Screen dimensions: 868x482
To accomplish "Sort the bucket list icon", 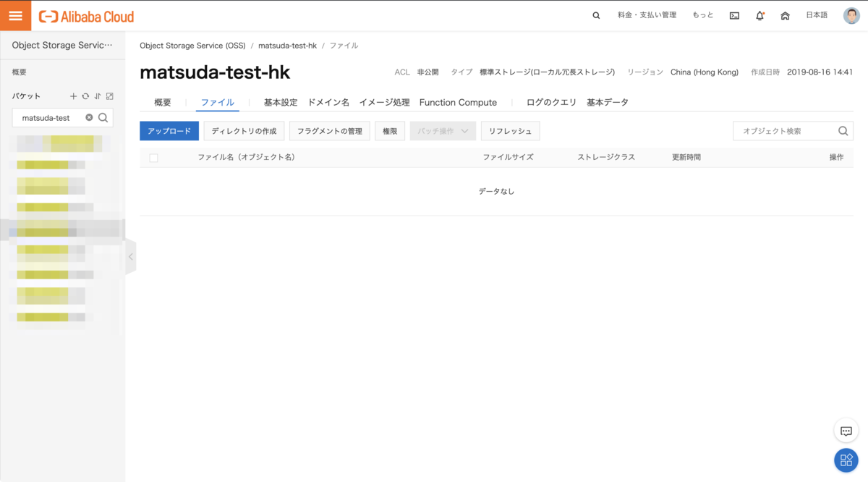I will click(98, 96).
